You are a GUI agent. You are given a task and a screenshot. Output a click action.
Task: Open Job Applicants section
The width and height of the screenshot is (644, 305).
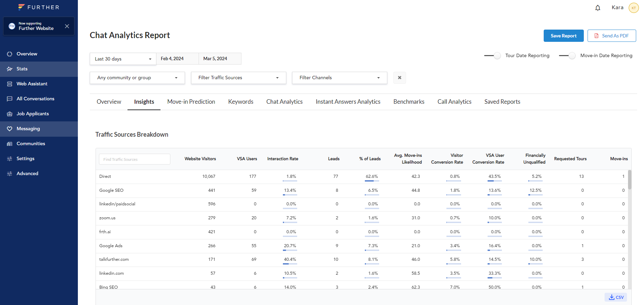tap(33, 114)
